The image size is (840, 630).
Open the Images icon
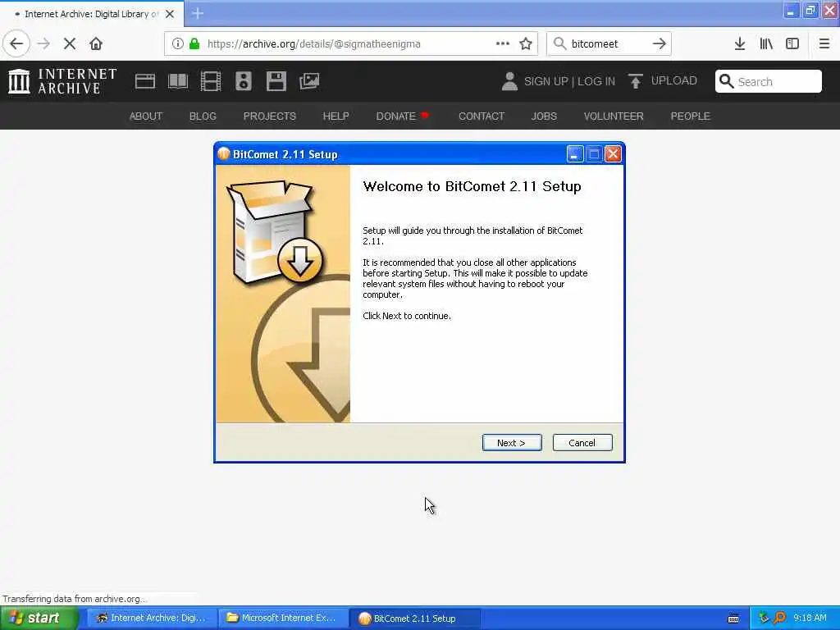click(309, 81)
